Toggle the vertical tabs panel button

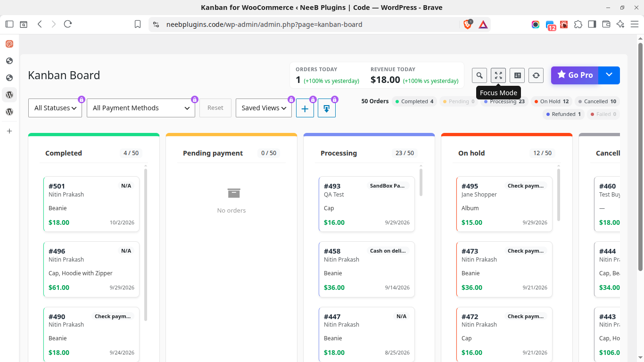click(x=9, y=24)
